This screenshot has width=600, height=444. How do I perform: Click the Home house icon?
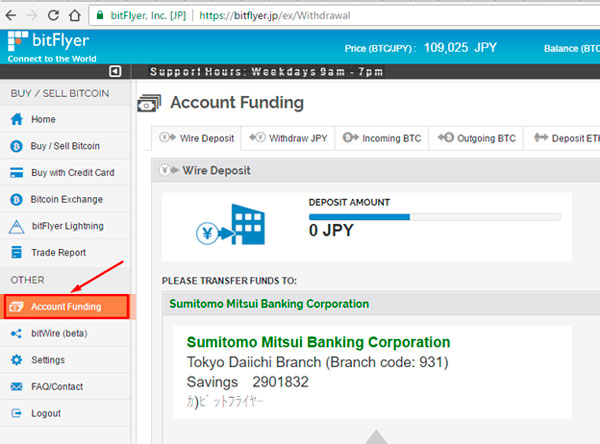[17, 119]
